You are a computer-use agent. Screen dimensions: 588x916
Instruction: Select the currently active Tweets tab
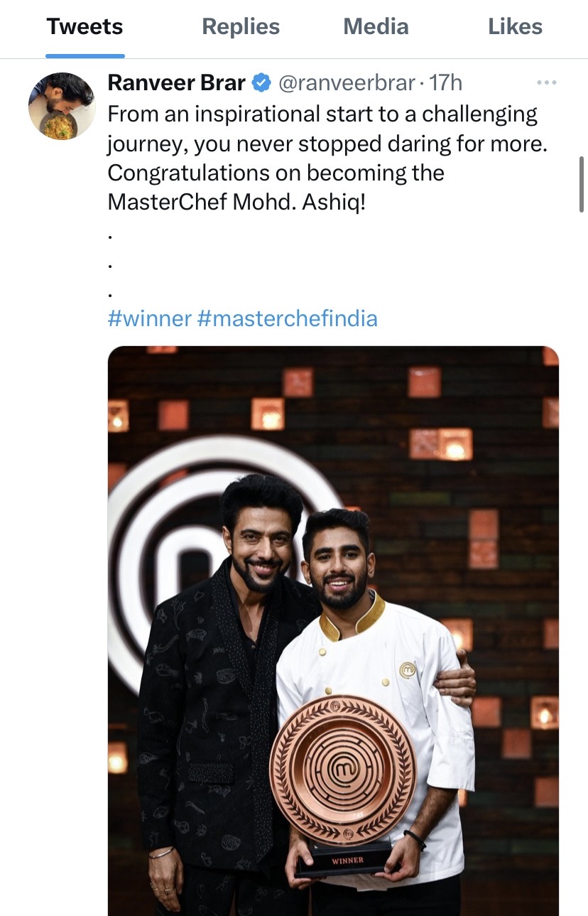(x=85, y=27)
